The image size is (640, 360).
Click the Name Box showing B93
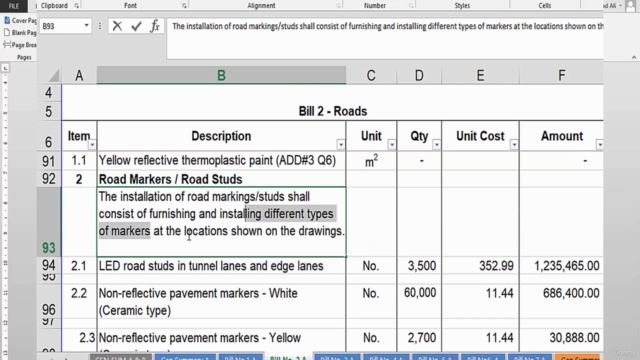[61, 26]
